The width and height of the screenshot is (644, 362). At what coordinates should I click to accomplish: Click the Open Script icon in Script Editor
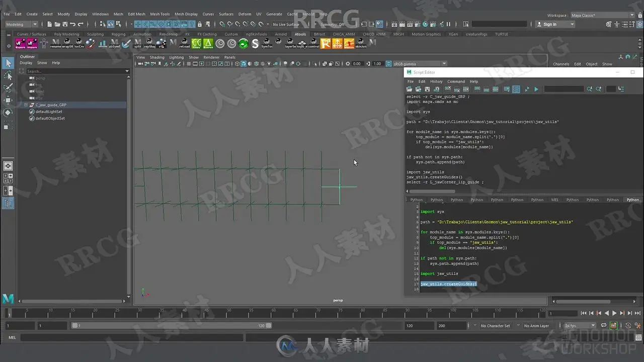[x=410, y=89]
